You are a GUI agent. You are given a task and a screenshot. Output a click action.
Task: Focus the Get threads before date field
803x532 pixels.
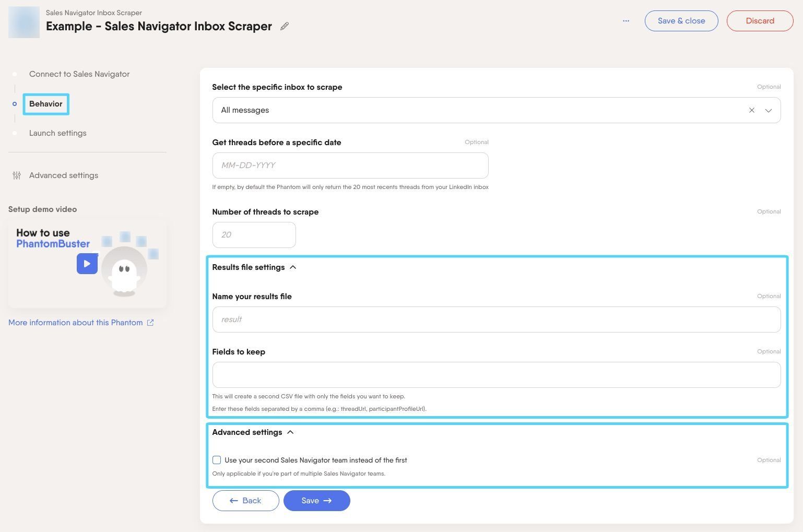[350, 165]
